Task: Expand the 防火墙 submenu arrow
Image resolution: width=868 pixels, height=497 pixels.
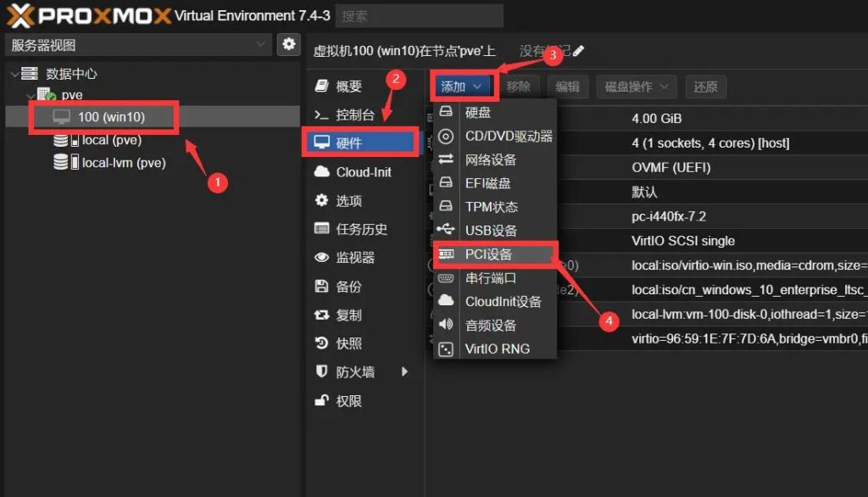Action: [x=405, y=371]
